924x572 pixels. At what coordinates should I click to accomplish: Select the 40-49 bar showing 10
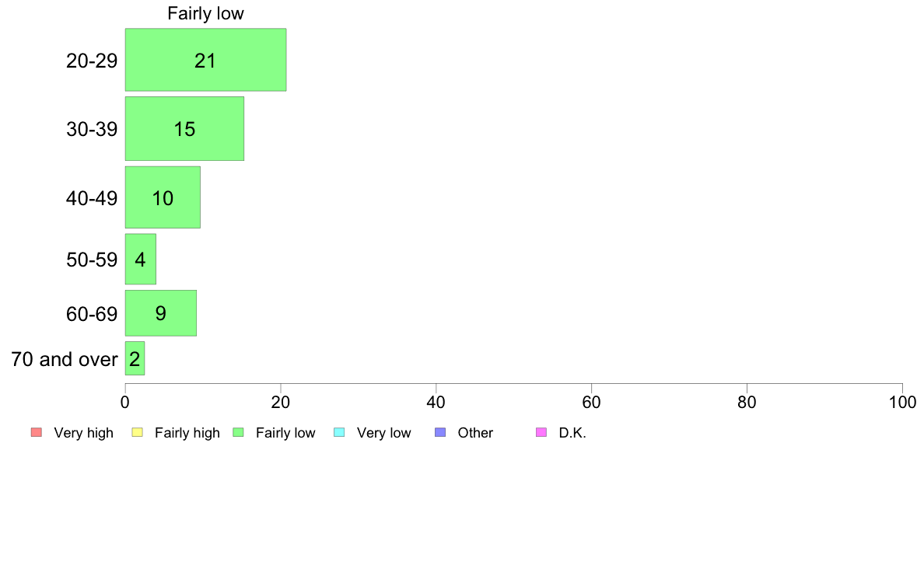163,197
